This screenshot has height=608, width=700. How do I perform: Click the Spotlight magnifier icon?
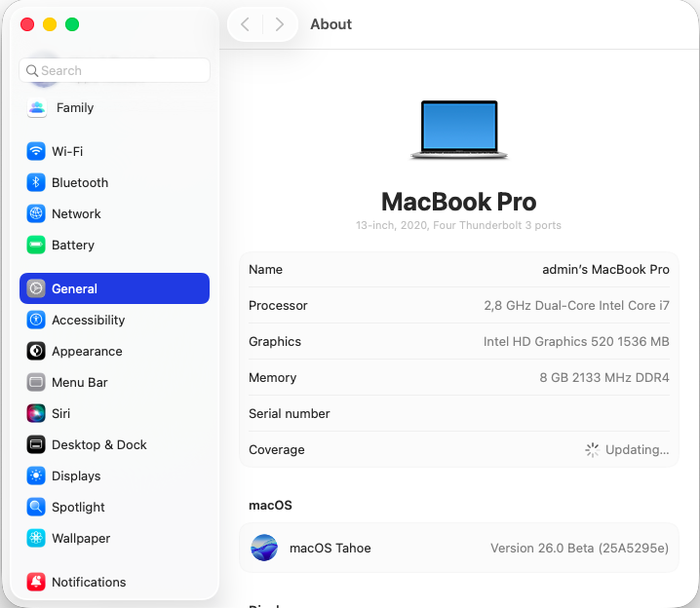point(36,508)
